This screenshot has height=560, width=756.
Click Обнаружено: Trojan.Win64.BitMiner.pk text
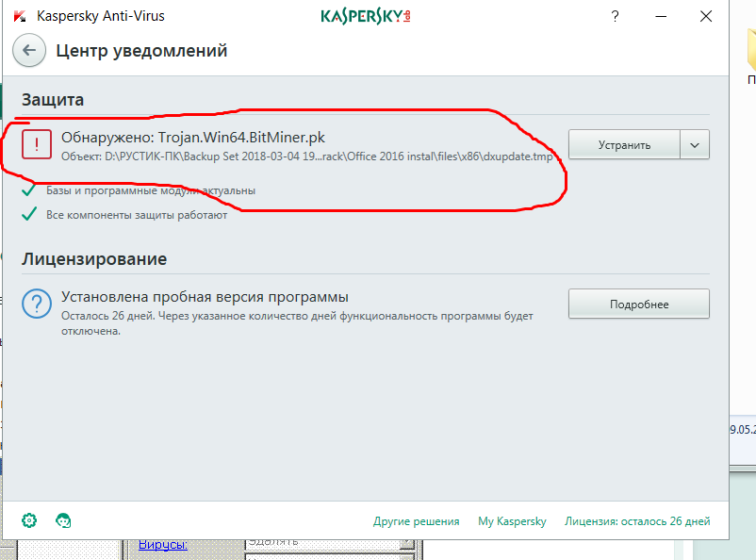193,138
